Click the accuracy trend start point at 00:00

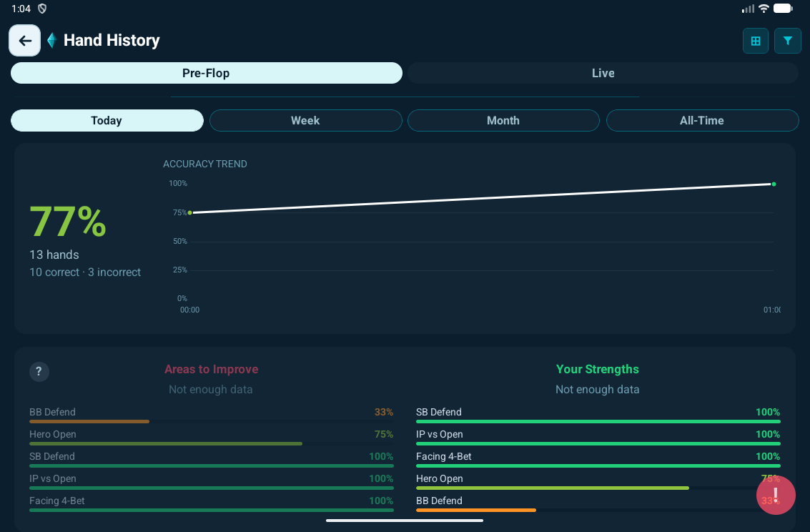(x=189, y=212)
